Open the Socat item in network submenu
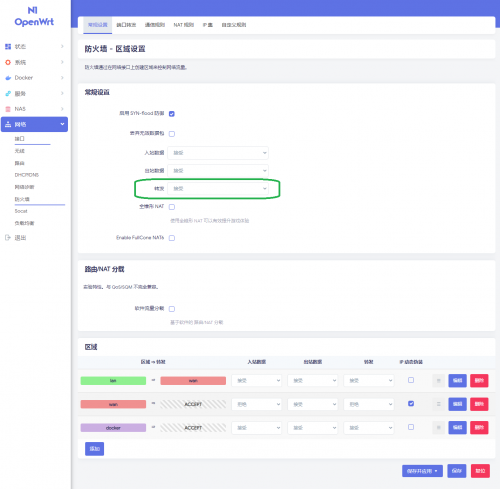500x489 pixels. 21,211
